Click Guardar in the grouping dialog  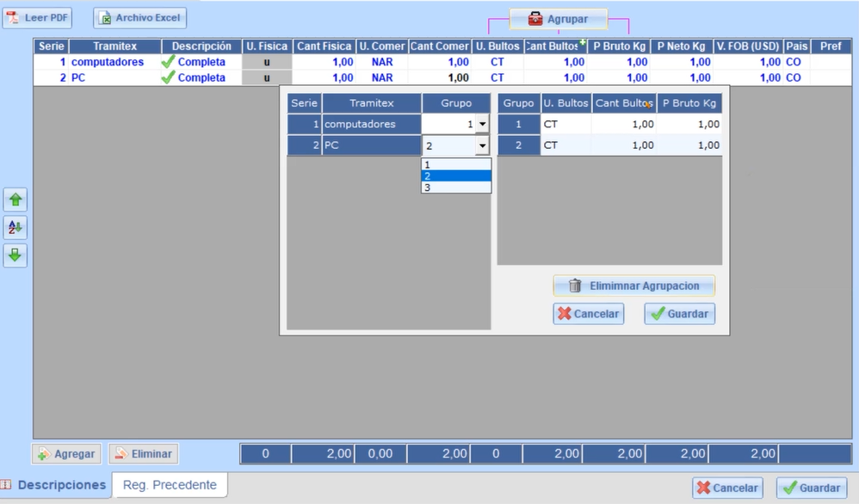[x=679, y=314]
